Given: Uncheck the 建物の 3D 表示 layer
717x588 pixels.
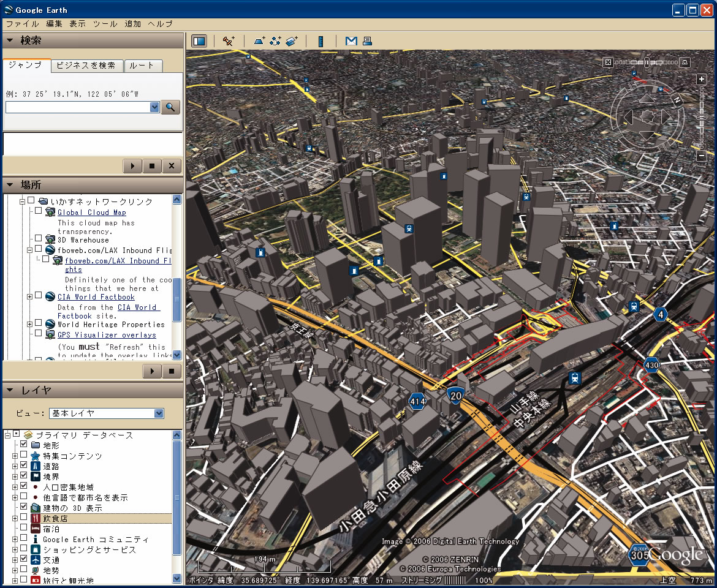Looking at the screenshot, I should tap(24, 507).
